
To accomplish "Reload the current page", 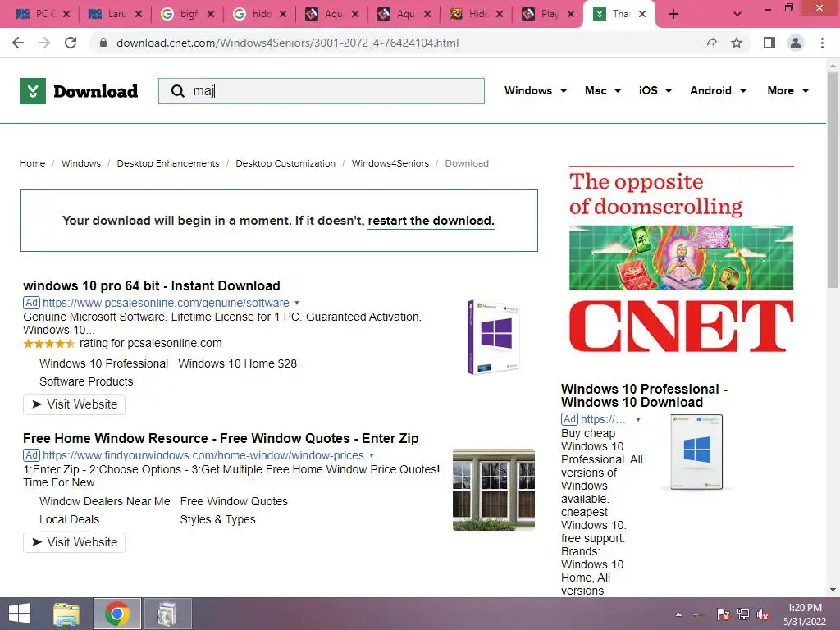I will [71, 43].
